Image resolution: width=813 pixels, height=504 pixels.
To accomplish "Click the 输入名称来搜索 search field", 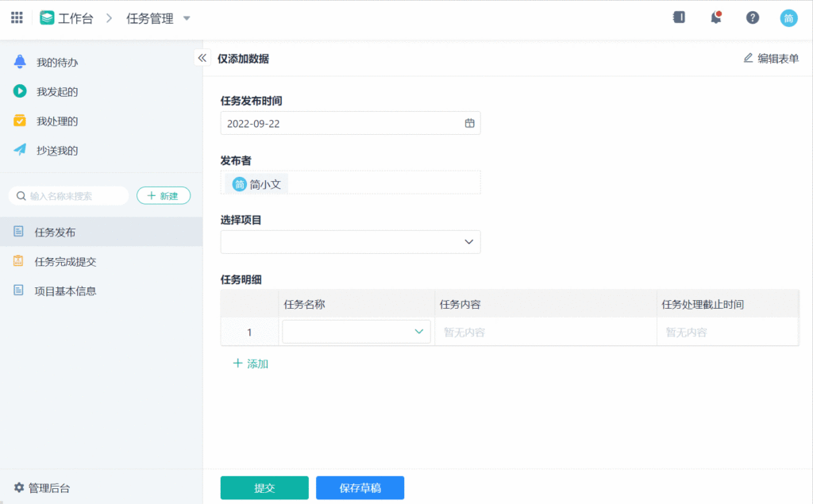I will click(x=67, y=194).
